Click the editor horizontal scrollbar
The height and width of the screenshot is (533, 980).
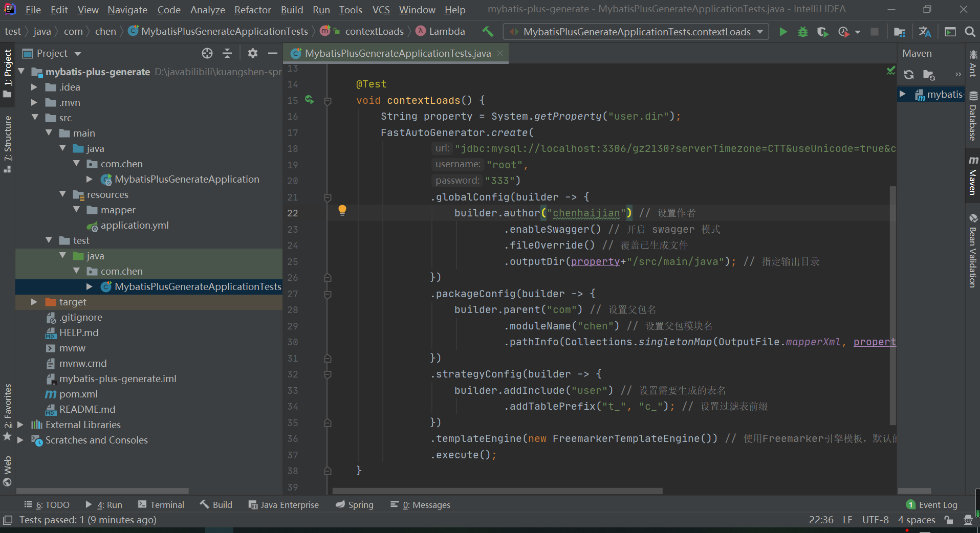pos(497,491)
